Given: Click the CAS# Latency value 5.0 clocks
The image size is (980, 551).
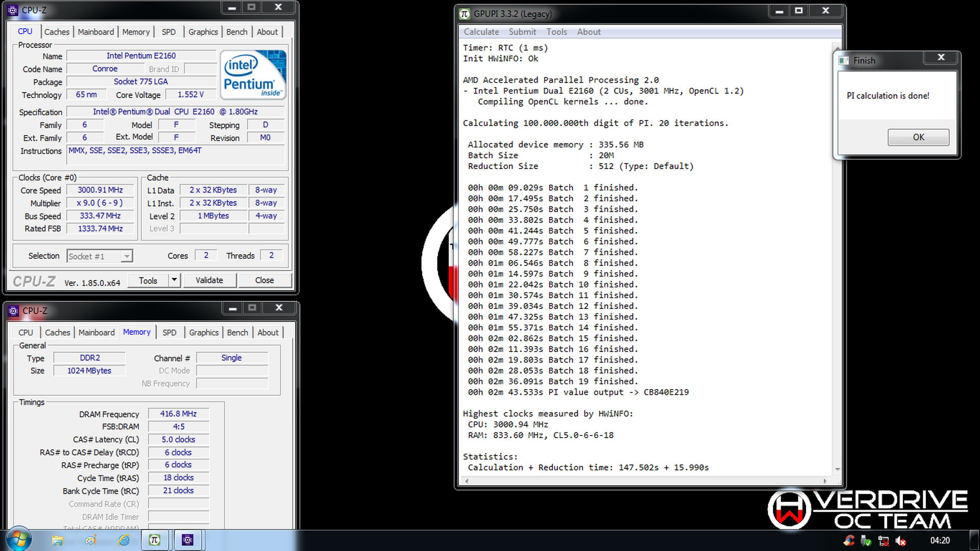Looking at the screenshot, I should (179, 439).
